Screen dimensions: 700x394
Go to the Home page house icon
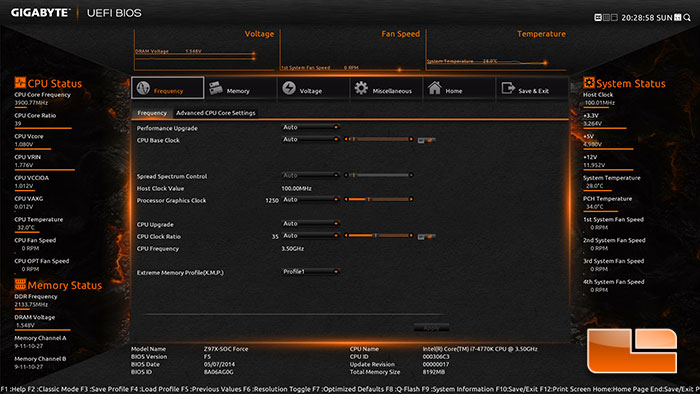[x=434, y=87]
